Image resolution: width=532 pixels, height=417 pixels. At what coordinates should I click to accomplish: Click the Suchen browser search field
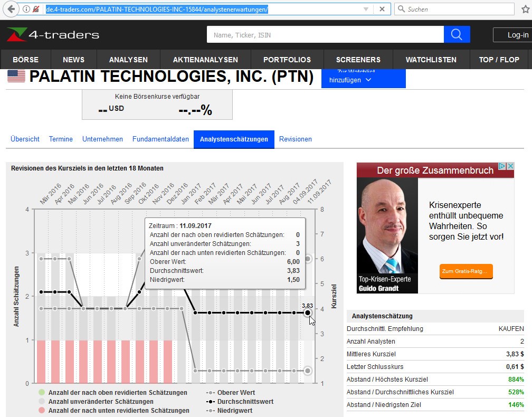(454, 9)
